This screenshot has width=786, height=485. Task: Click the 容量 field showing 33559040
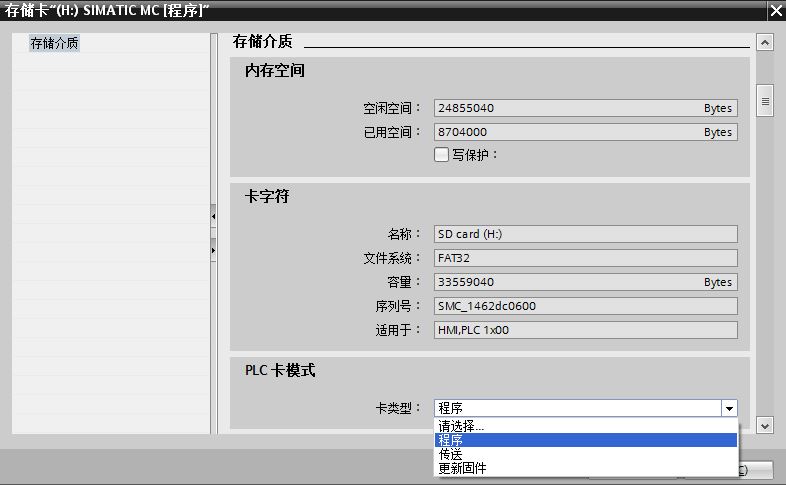click(585, 282)
